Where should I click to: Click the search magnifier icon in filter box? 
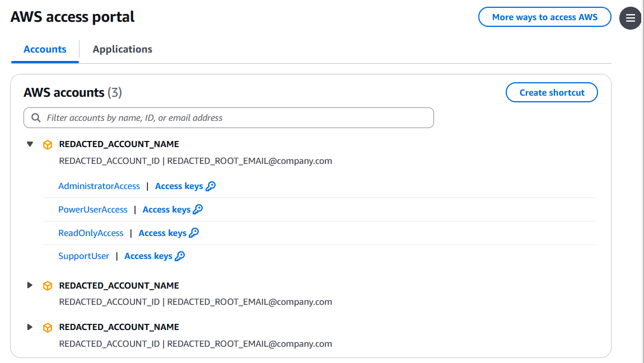(36, 117)
